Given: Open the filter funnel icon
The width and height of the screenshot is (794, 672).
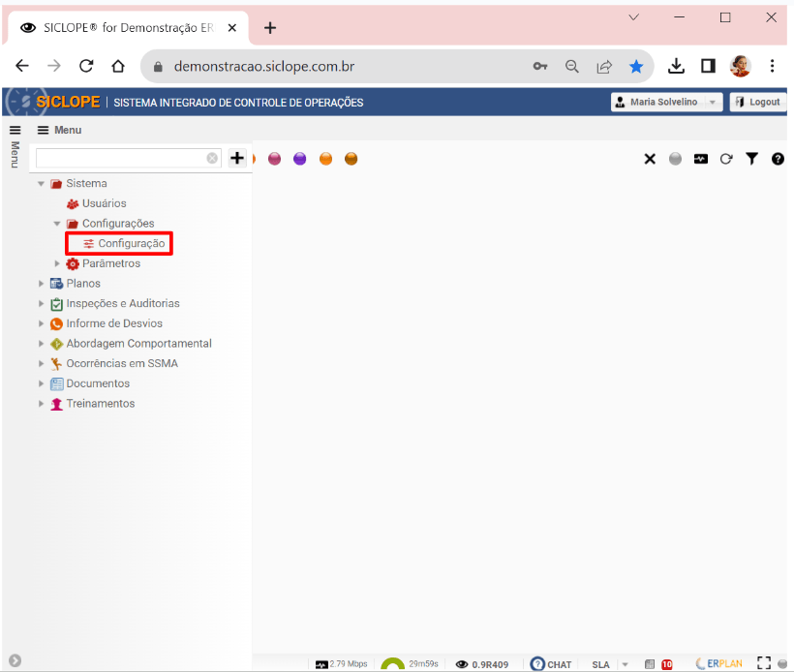Looking at the screenshot, I should pos(752,159).
